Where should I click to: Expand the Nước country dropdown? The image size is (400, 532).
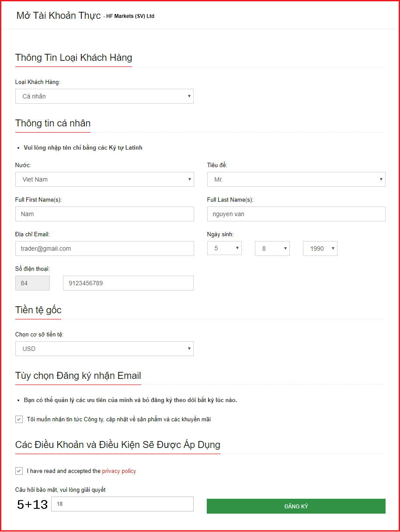[x=104, y=179]
